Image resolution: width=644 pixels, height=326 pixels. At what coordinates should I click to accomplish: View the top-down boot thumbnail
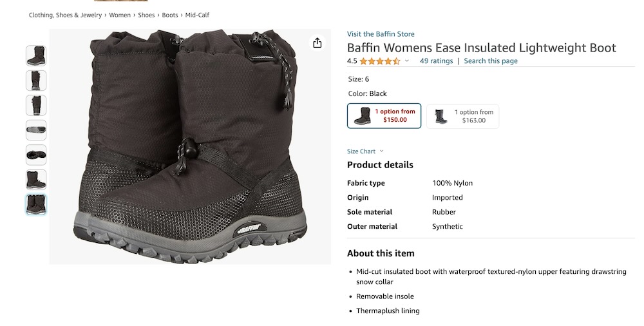(x=36, y=155)
